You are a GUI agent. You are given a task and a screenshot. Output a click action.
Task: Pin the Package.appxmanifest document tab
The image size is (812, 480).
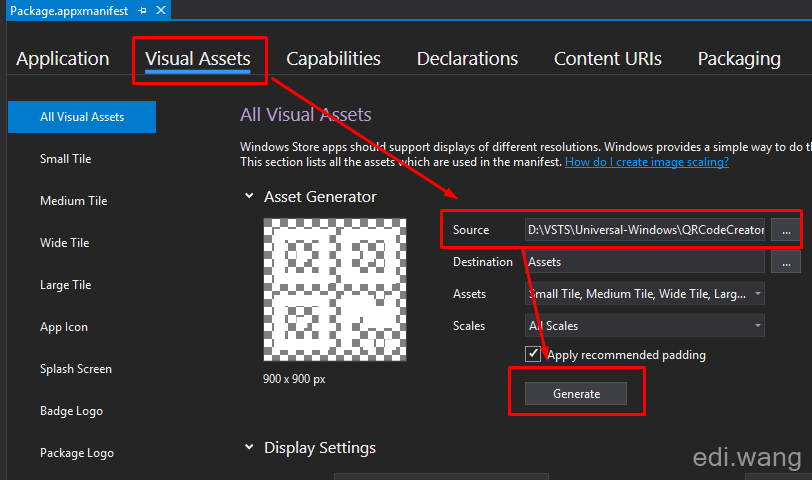tap(142, 10)
